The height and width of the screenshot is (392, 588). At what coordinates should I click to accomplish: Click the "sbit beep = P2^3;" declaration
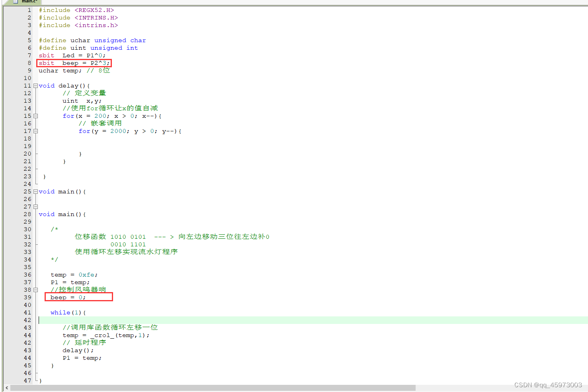coord(74,63)
